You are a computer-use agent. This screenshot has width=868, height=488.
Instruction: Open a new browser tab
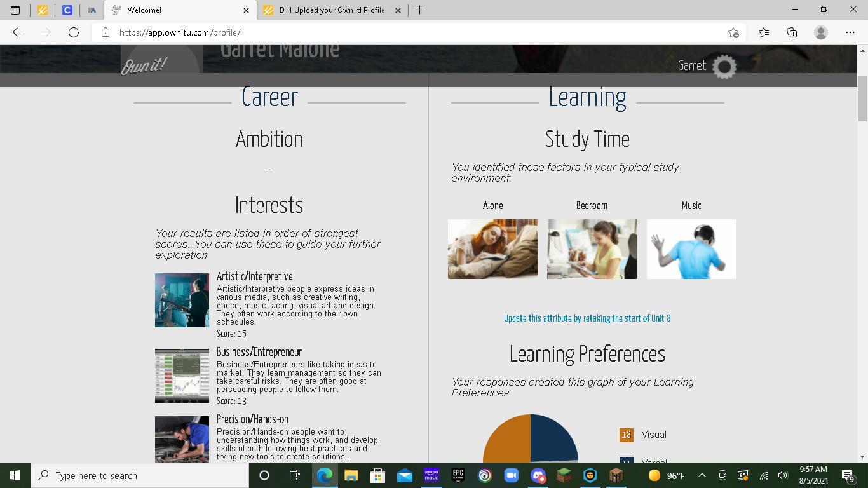419,10
